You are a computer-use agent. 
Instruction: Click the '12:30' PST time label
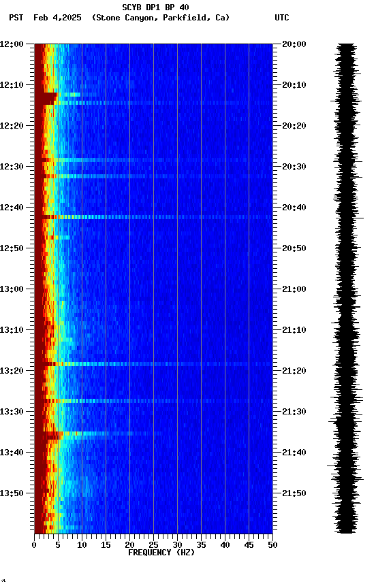click(12, 167)
